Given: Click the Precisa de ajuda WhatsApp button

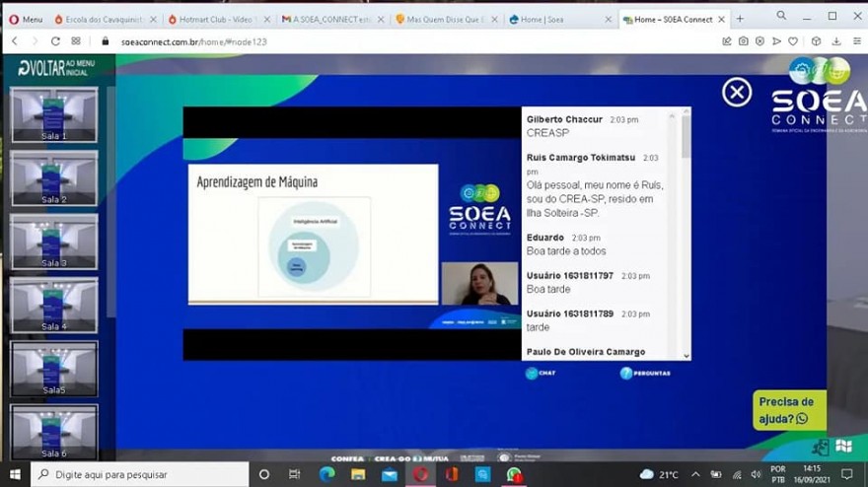Looking at the screenshot, I should tap(789, 410).
